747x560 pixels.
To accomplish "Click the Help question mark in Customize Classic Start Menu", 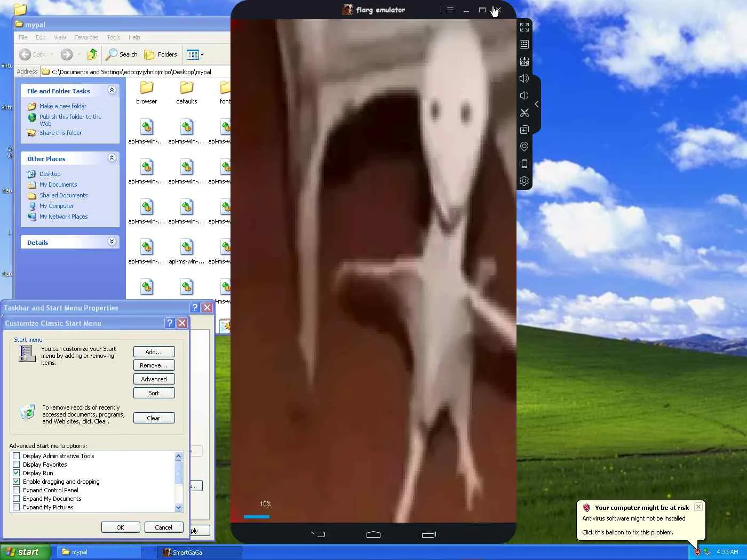I will point(170,323).
